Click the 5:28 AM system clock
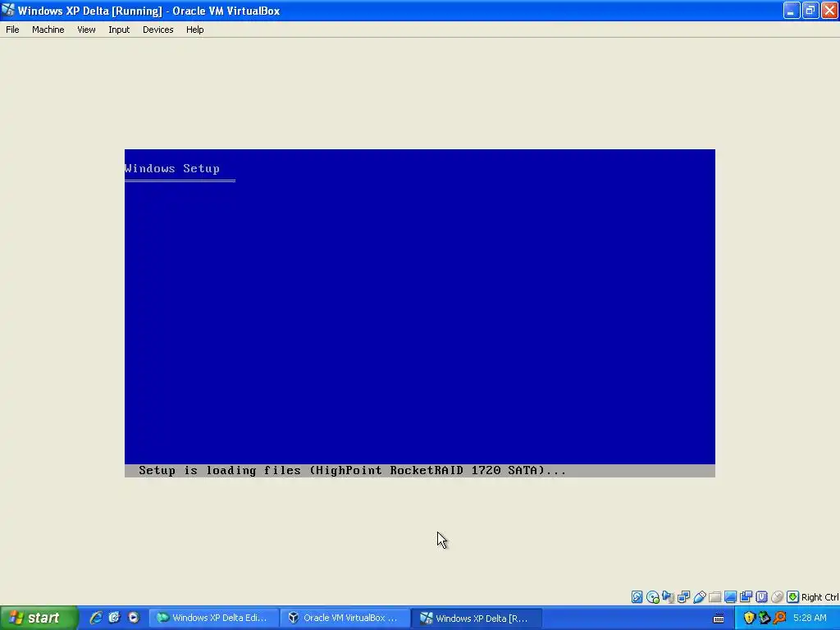The width and height of the screenshot is (840, 630). [x=810, y=618]
